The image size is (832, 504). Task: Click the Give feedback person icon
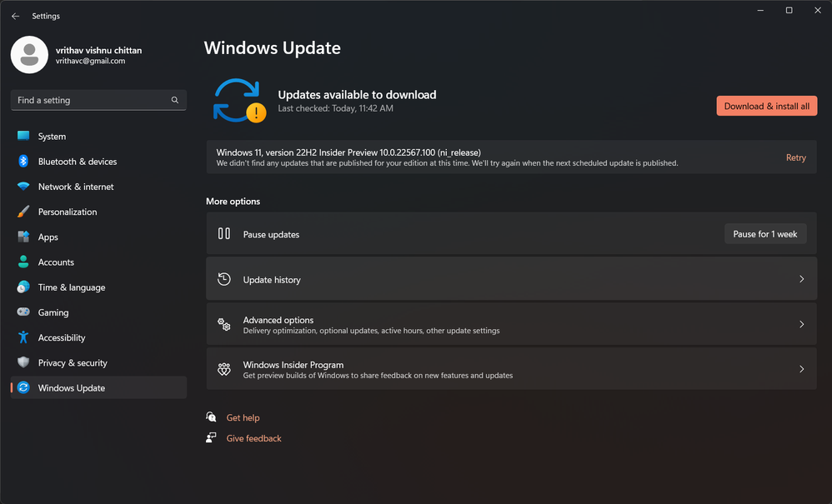pyautogui.click(x=211, y=437)
